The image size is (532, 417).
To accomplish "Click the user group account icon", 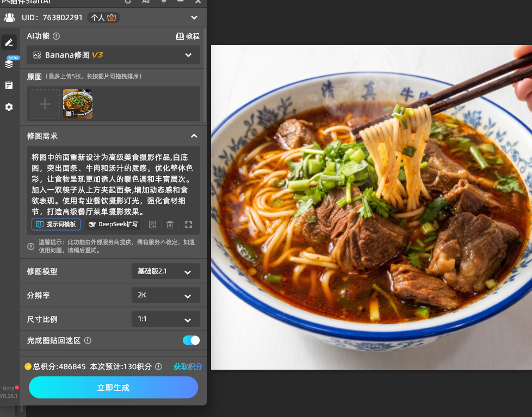I will click(9, 17).
